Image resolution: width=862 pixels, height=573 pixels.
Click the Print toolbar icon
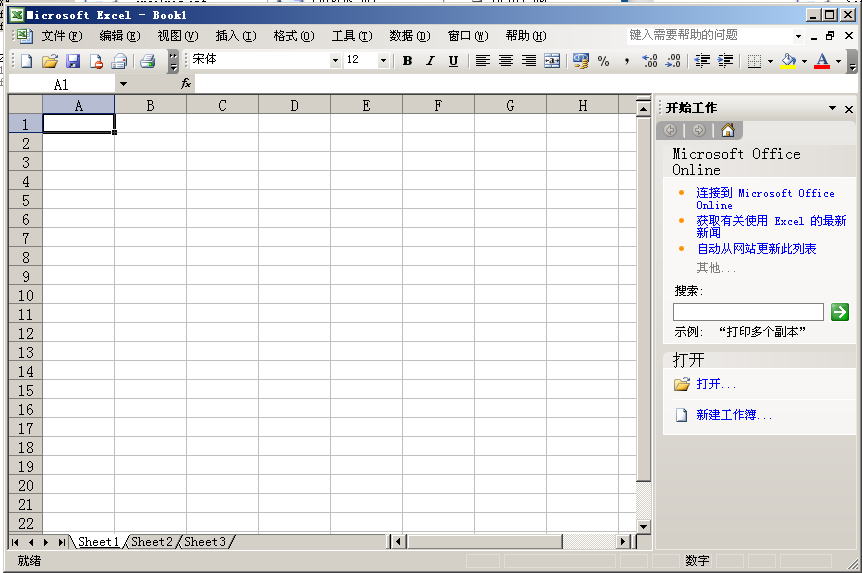click(147, 61)
